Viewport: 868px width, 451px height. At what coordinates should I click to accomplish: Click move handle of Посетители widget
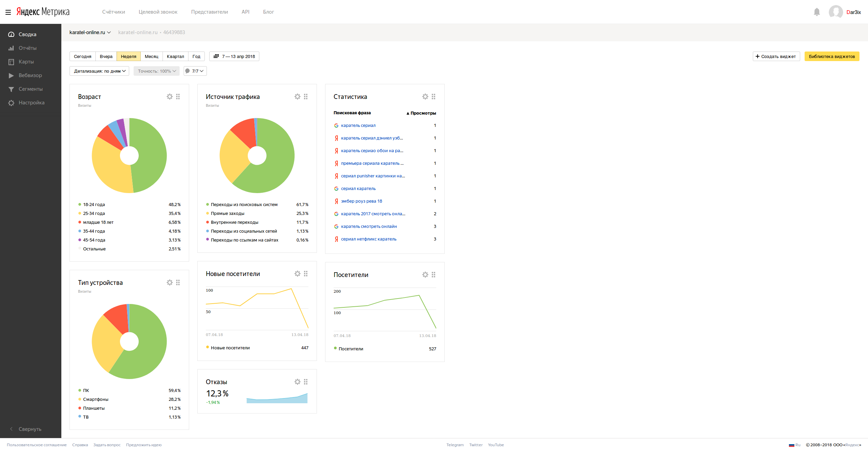(433, 275)
